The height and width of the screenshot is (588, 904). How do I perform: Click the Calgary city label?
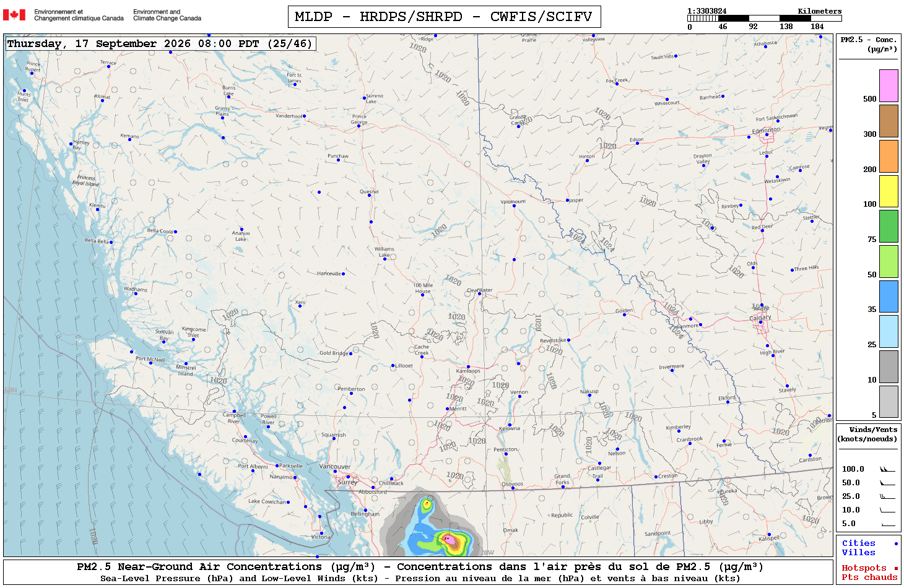[760, 318]
